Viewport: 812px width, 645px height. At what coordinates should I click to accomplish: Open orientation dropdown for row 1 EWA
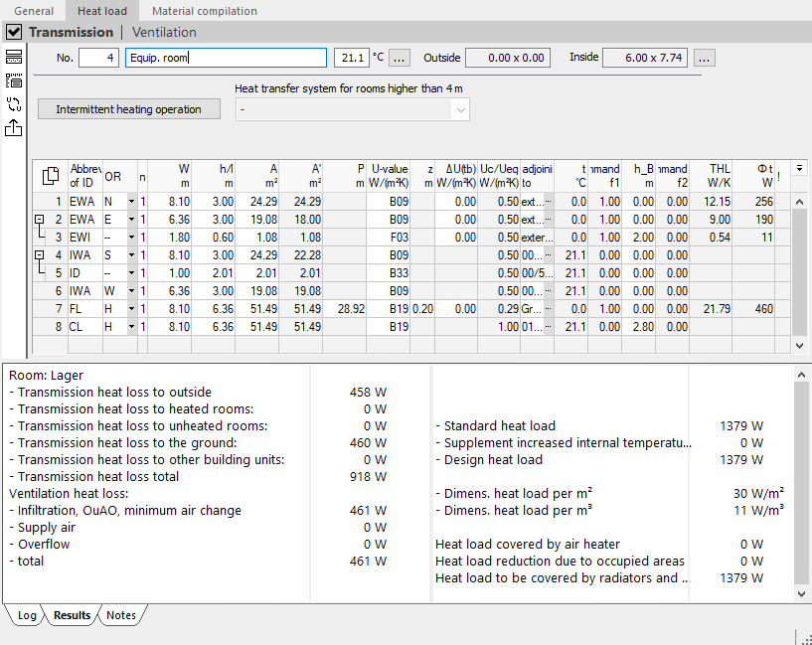(x=131, y=202)
